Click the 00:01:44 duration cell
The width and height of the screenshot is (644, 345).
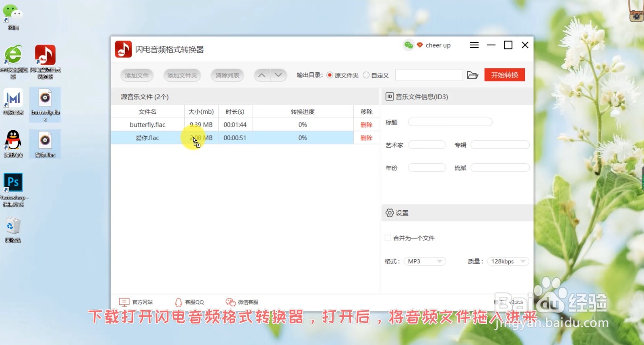point(235,125)
